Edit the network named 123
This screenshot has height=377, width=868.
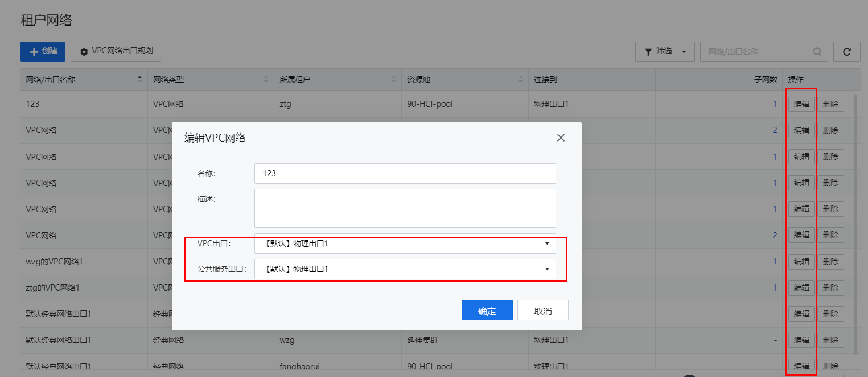[x=801, y=104]
